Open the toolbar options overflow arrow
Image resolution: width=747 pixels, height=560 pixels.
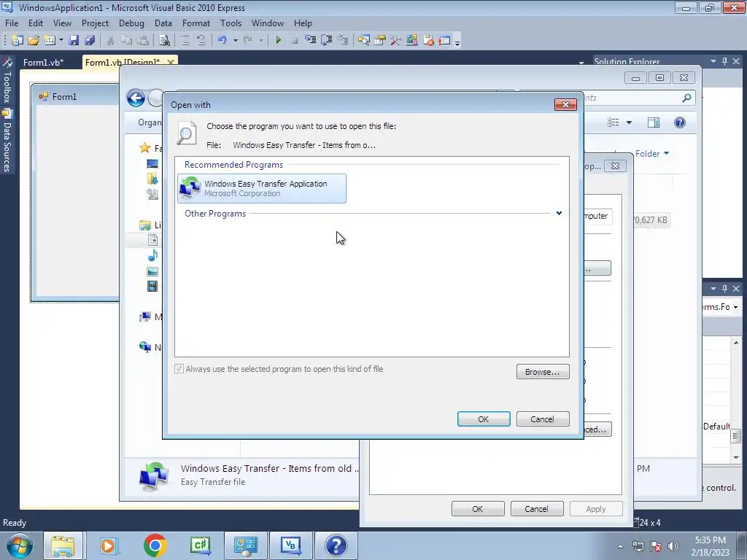tap(457, 43)
